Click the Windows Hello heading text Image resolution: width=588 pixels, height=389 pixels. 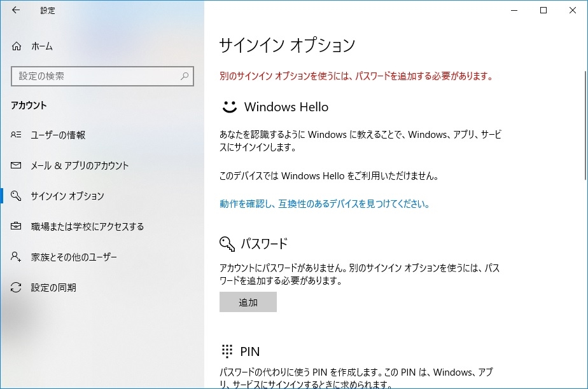(286, 107)
